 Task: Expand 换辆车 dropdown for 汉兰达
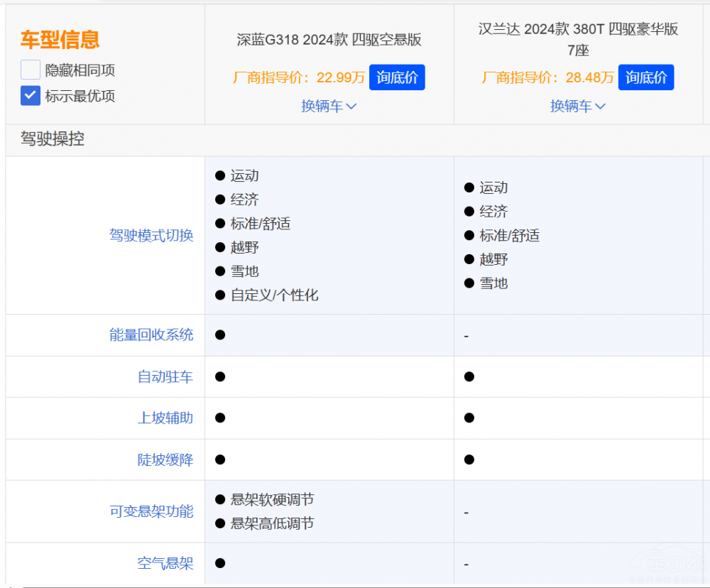578,106
